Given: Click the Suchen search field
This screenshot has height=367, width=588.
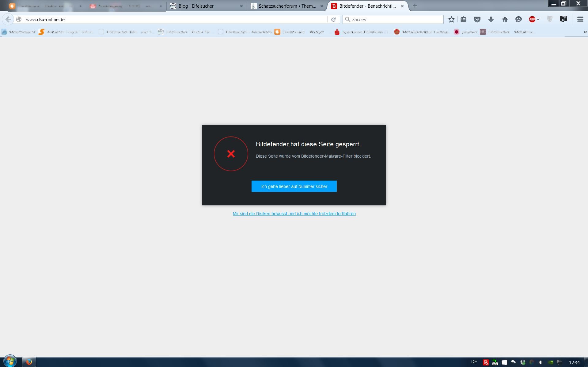Looking at the screenshot, I should (x=395, y=20).
